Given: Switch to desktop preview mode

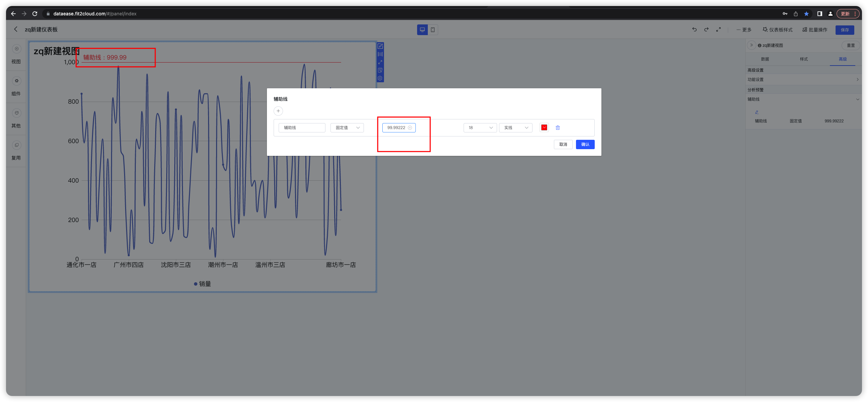Looking at the screenshot, I should pyautogui.click(x=422, y=30).
